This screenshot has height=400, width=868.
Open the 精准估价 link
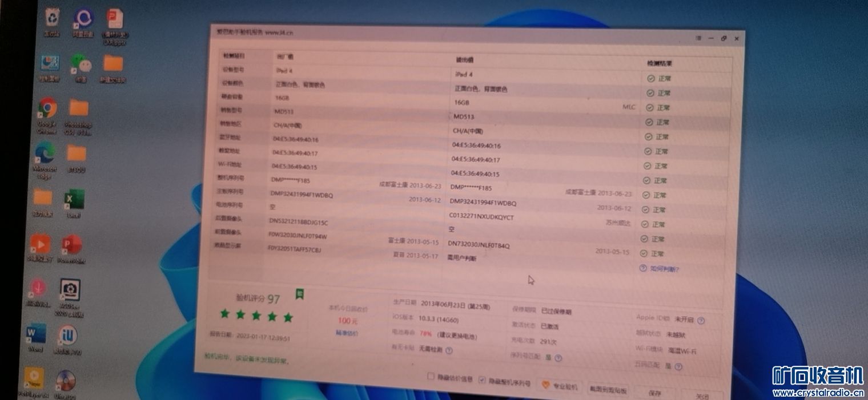[347, 333]
